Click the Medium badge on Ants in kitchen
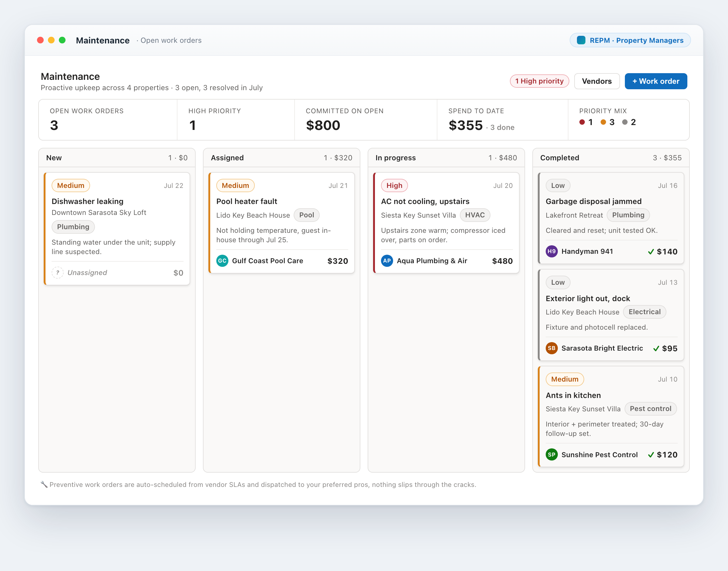This screenshot has height=571, width=728. coord(565,379)
